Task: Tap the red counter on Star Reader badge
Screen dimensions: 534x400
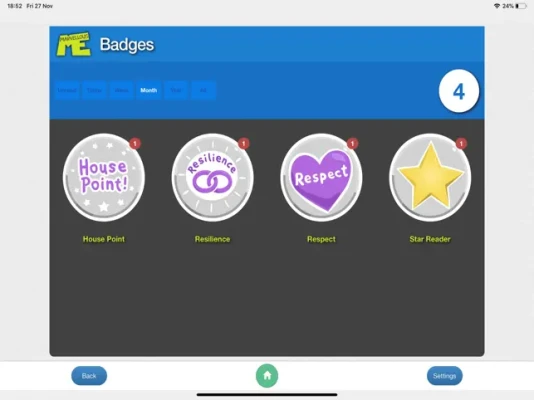Action: [461, 143]
